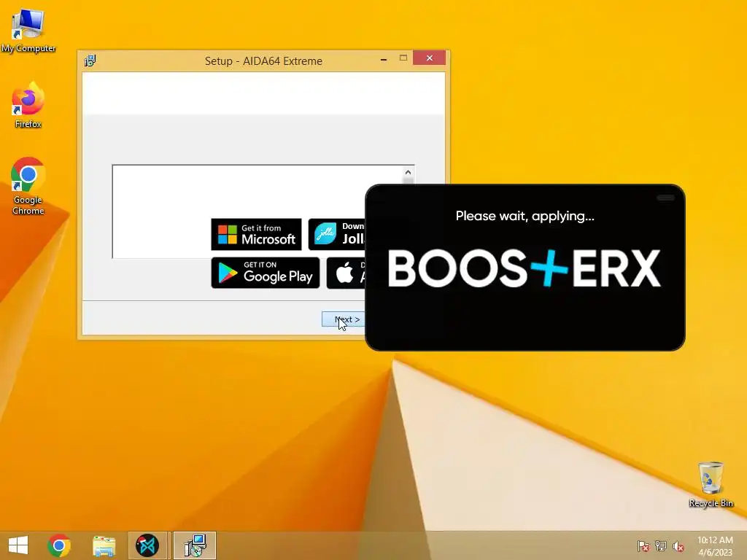Click the muted volume tray icon

point(678,546)
